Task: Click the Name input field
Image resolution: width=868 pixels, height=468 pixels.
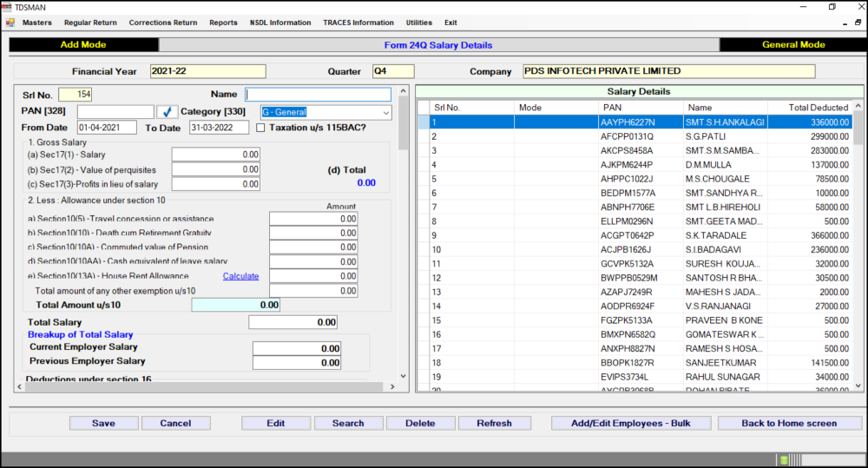Action: (318, 95)
